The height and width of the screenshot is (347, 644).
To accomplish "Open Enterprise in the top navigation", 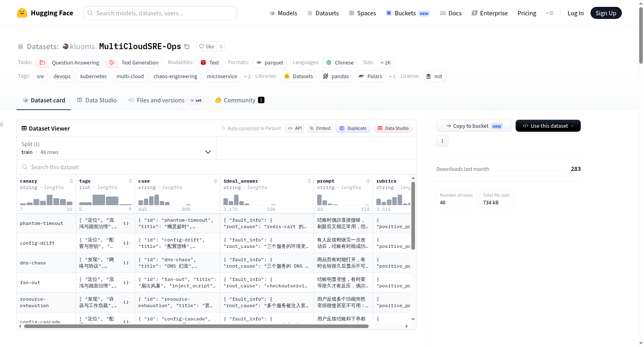I will click(489, 13).
